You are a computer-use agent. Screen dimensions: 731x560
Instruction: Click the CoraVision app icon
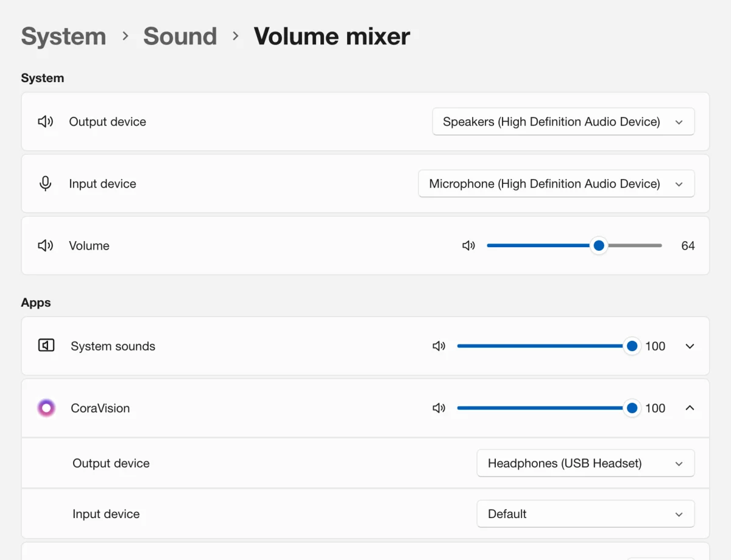[46, 408]
